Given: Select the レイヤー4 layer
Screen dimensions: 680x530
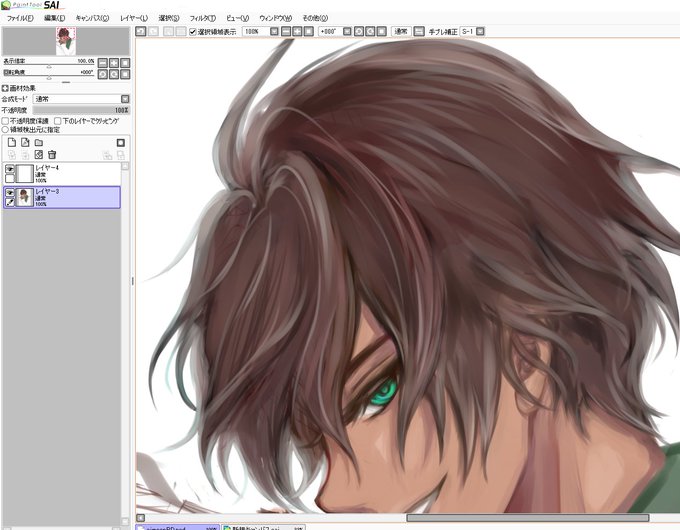Looking at the screenshot, I should coord(62,173).
